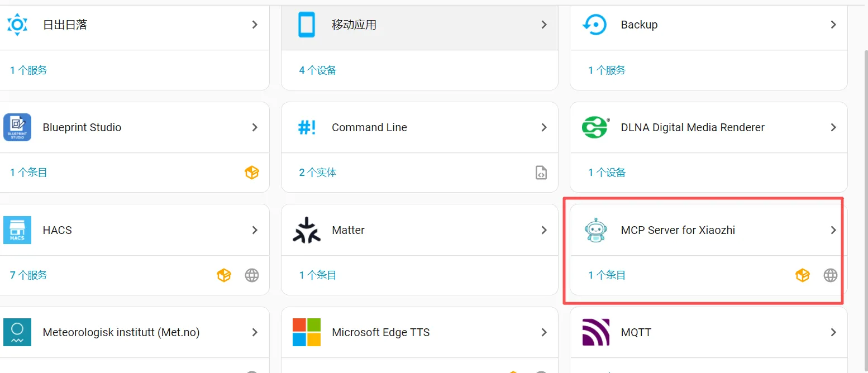Screen dimensions: 868x373
Task: Open the 1 个服务 link under Backup
Action: pyautogui.click(x=607, y=70)
